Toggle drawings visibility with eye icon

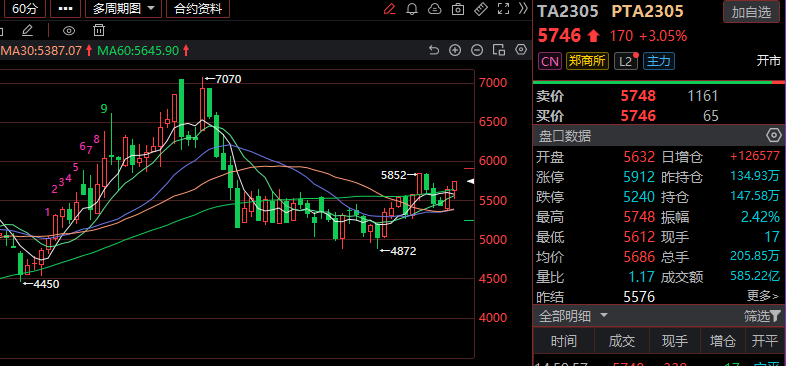coord(69,31)
